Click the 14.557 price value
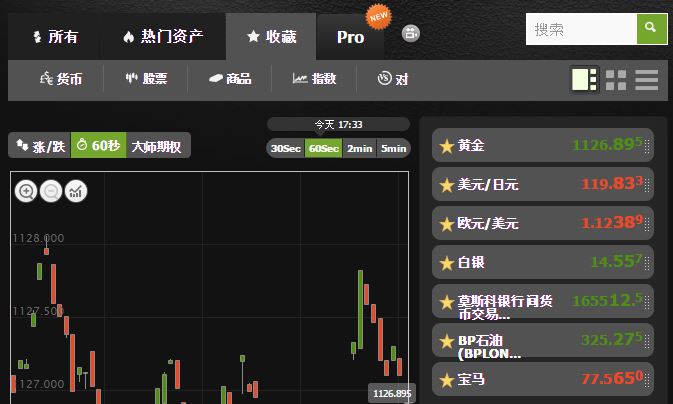The image size is (673, 404). click(616, 261)
